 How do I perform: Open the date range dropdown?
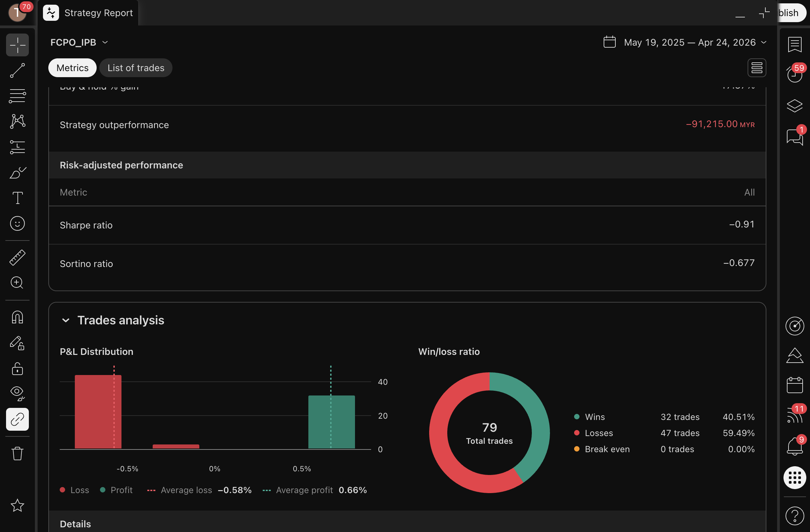click(685, 42)
